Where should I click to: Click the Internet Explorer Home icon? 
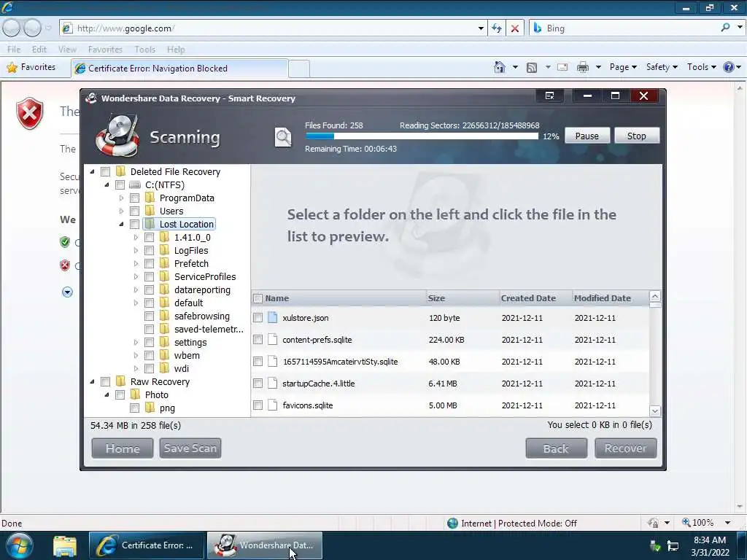pyautogui.click(x=499, y=67)
